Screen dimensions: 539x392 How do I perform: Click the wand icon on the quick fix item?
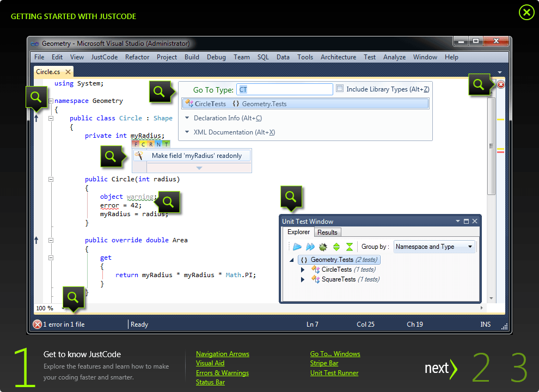pos(139,155)
